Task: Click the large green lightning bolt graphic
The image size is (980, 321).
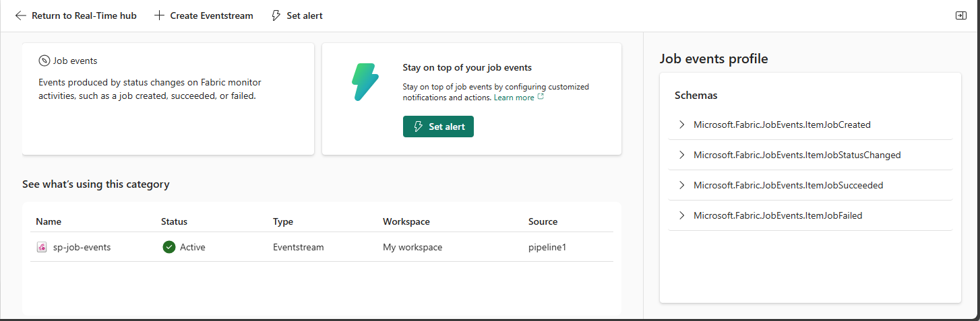Action: coord(365,82)
